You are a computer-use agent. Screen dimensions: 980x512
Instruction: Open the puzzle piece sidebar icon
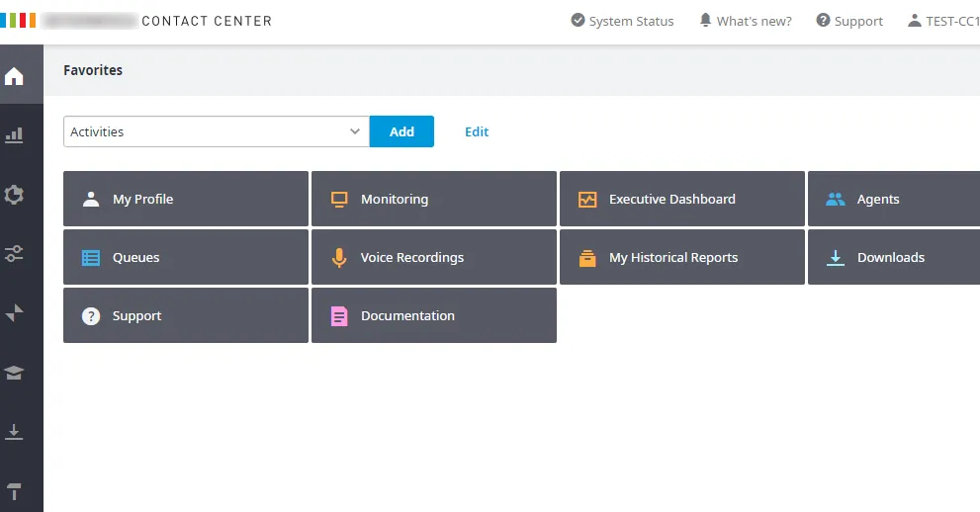(x=14, y=195)
